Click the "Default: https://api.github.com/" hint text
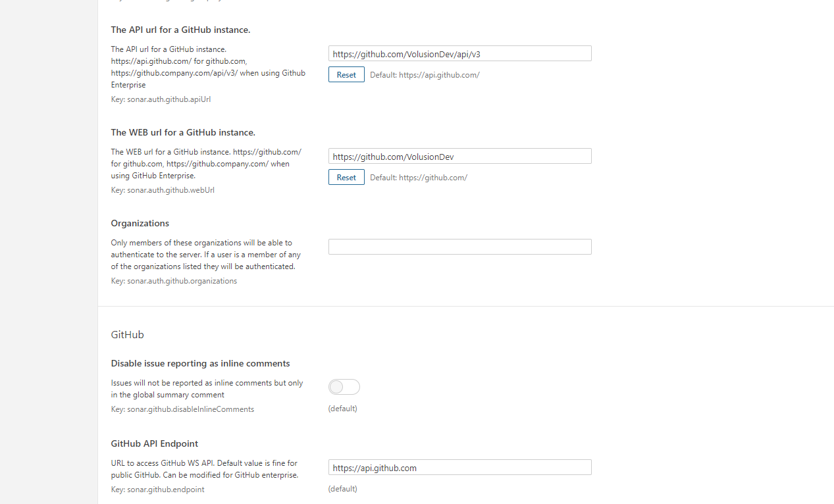 coord(425,75)
